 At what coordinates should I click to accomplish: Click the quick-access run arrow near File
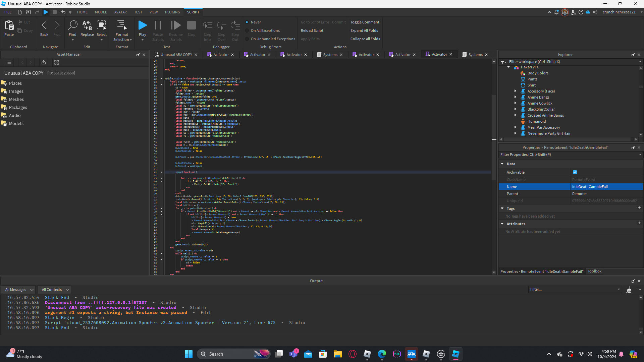pyautogui.click(x=46, y=12)
